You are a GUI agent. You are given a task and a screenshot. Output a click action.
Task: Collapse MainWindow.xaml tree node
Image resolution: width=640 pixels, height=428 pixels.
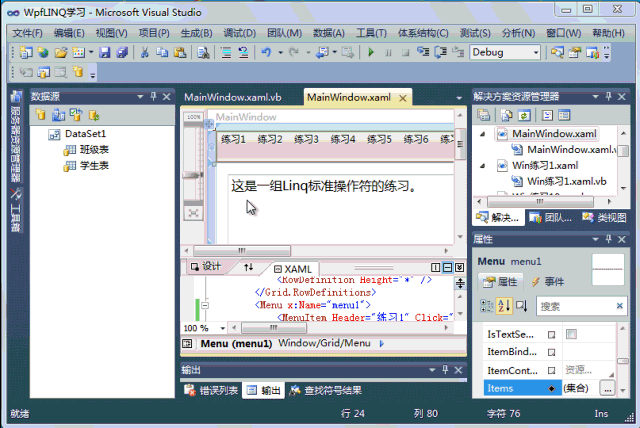(483, 134)
